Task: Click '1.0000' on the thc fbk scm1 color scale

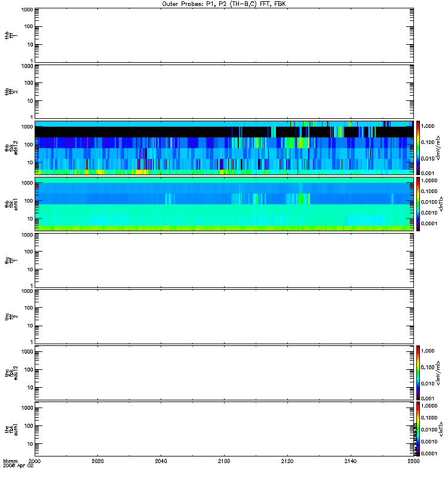Action: click(x=429, y=406)
